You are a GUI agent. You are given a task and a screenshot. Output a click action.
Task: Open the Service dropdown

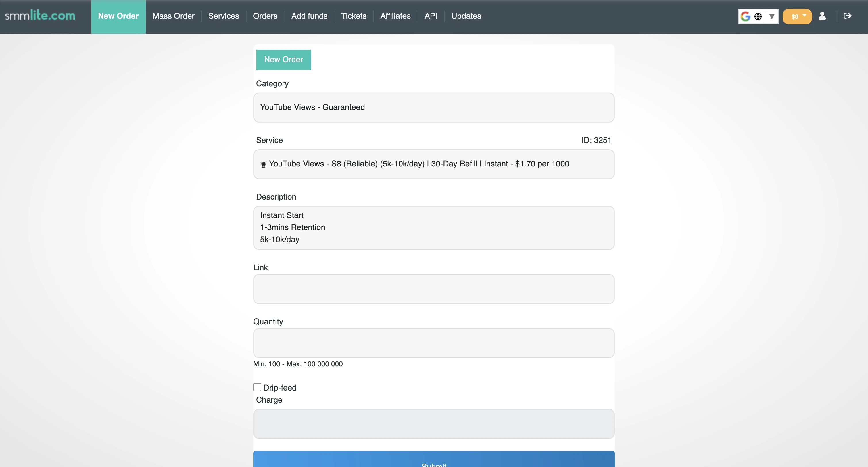tap(434, 164)
